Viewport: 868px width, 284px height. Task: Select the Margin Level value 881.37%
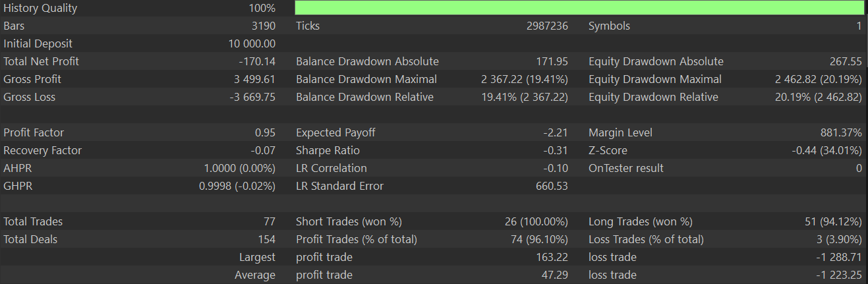[840, 132]
